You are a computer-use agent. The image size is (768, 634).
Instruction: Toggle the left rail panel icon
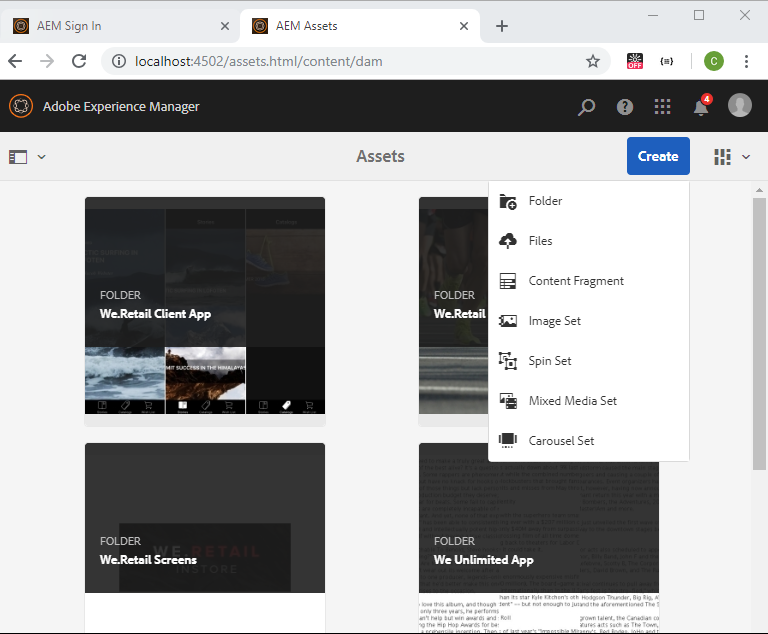pyautogui.click(x=18, y=157)
